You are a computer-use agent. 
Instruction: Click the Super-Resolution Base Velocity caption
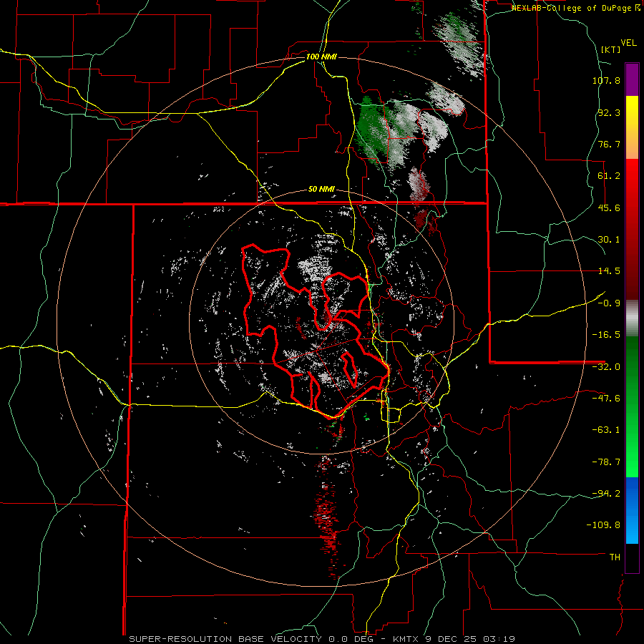point(322,639)
